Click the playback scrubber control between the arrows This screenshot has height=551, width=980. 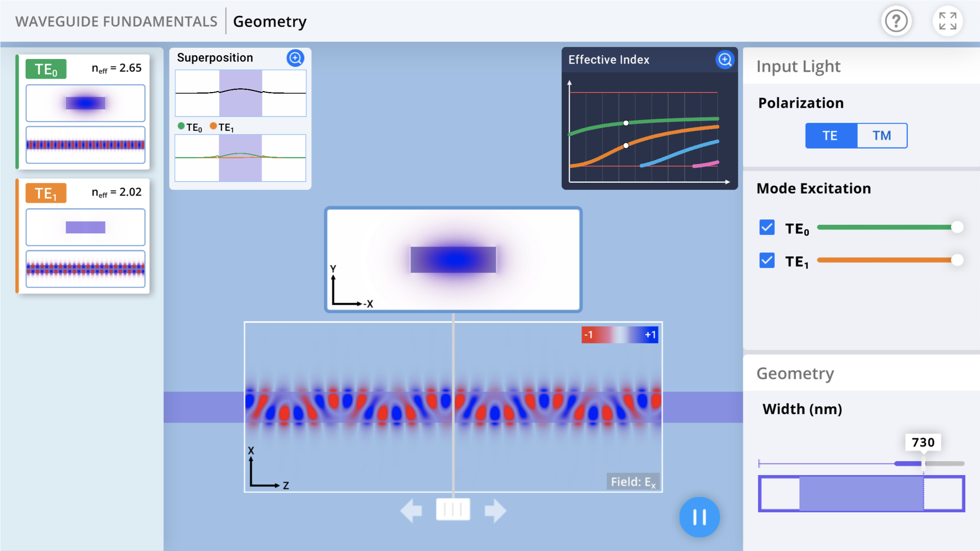[453, 509]
